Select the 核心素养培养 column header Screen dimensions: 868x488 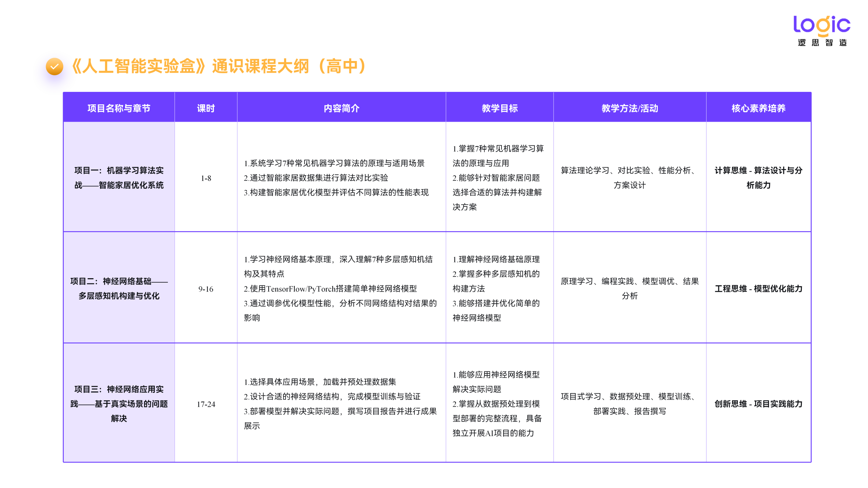[758, 108]
